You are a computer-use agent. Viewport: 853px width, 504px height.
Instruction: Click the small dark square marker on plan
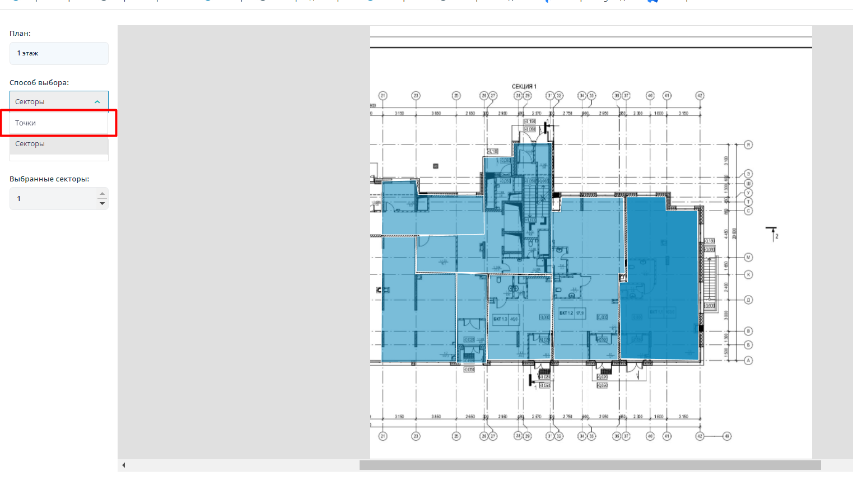436,166
